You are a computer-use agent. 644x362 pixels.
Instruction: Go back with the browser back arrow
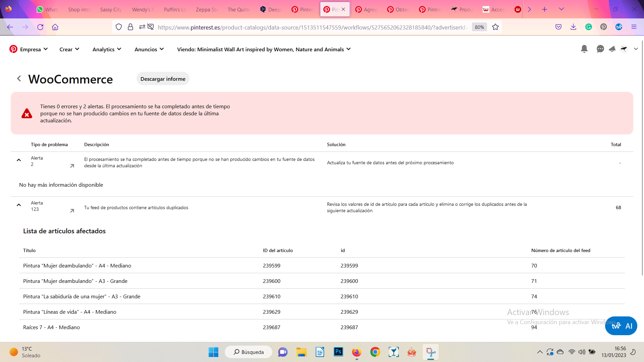pyautogui.click(x=10, y=27)
